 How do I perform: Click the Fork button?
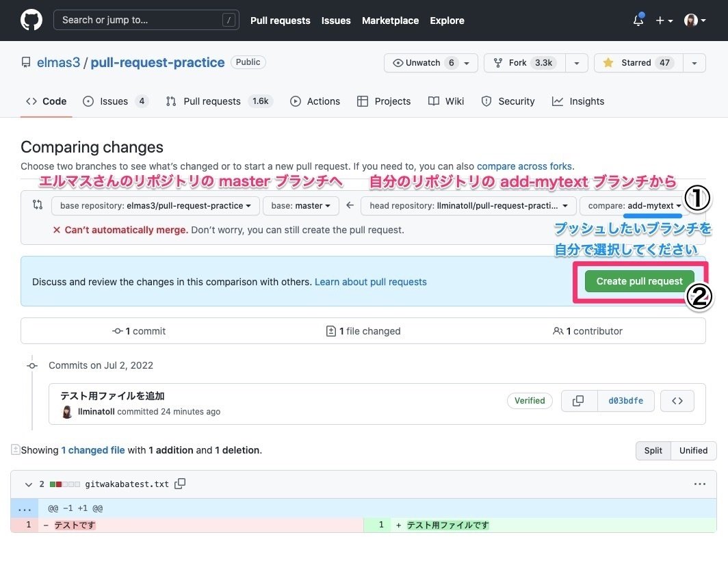tap(525, 63)
